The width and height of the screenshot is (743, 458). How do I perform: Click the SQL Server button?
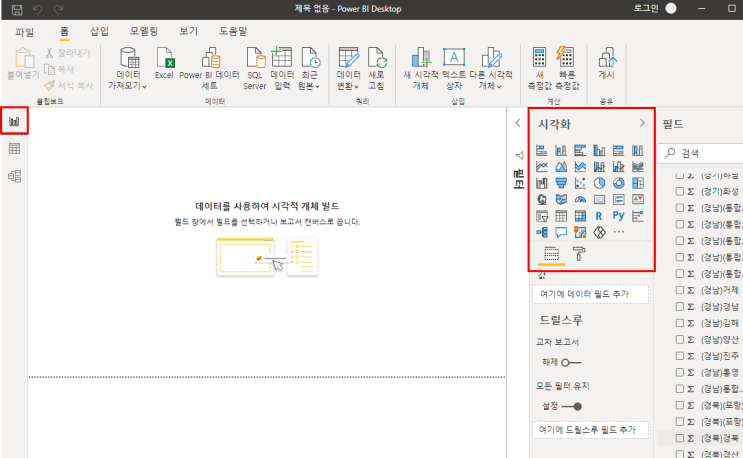(255, 69)
